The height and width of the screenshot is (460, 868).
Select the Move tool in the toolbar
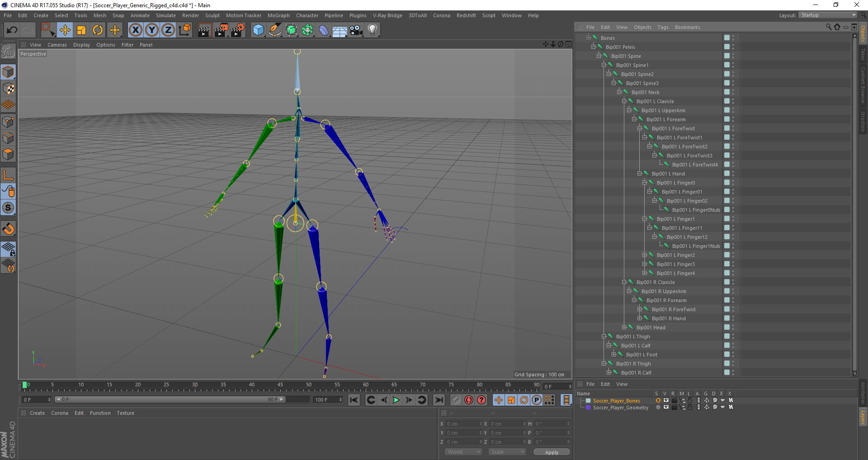(x=65, y=30)
